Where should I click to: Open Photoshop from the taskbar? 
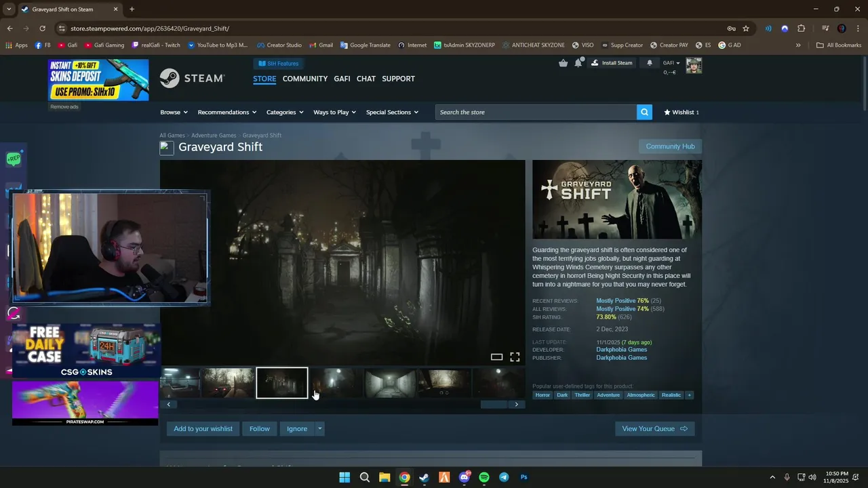524,477
